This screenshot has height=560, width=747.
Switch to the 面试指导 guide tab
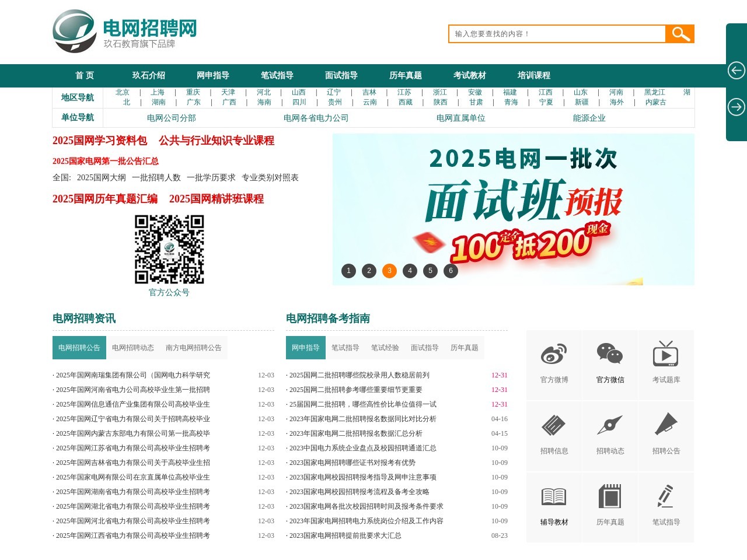click(x=424, y=347)
